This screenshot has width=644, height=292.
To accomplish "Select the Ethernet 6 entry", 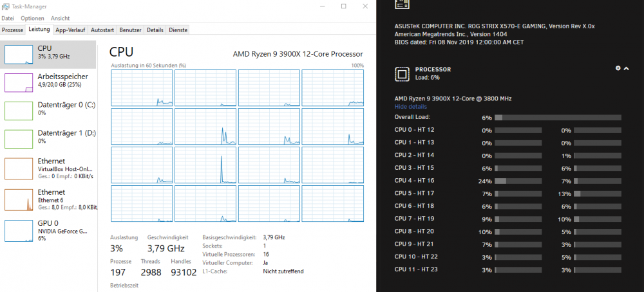I will click(x=48, y=199).
